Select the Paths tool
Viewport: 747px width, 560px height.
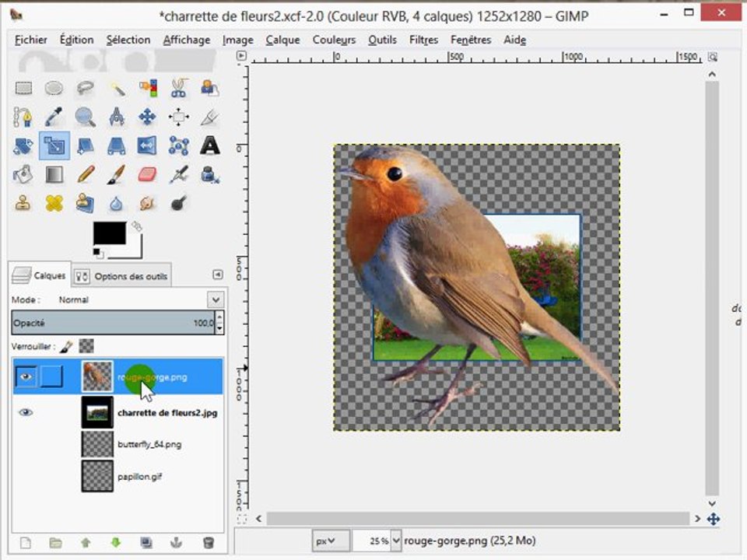23,117
